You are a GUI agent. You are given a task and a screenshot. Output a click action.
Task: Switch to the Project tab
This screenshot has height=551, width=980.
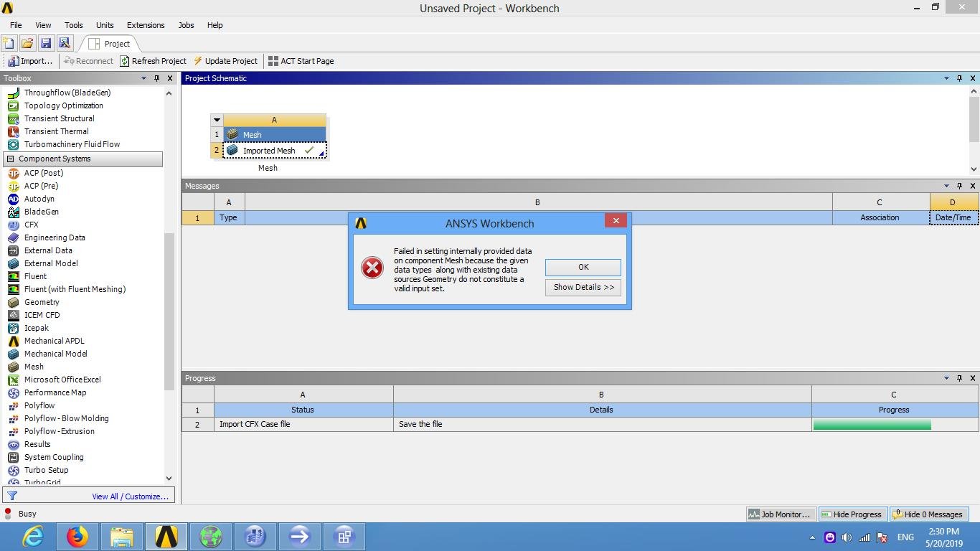(110, 44)
